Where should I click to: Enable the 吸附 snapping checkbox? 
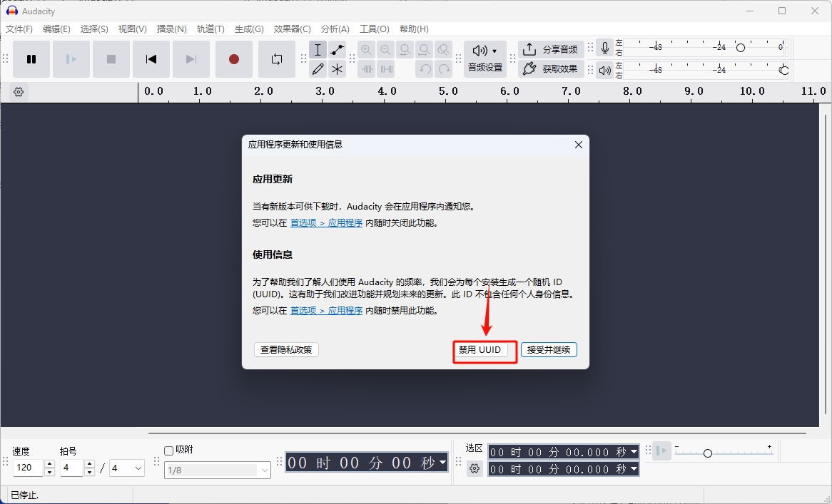coord(169,449)
